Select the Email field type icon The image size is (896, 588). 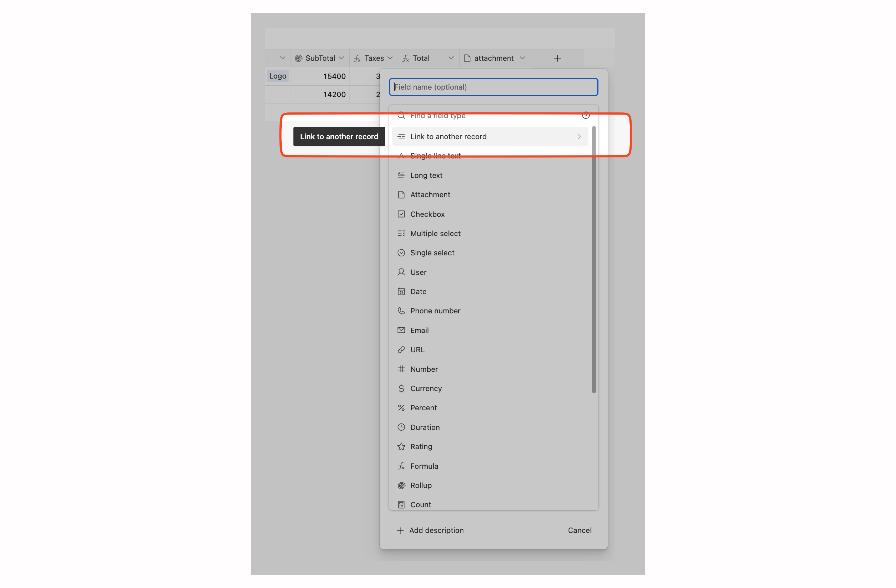[401, 330]
